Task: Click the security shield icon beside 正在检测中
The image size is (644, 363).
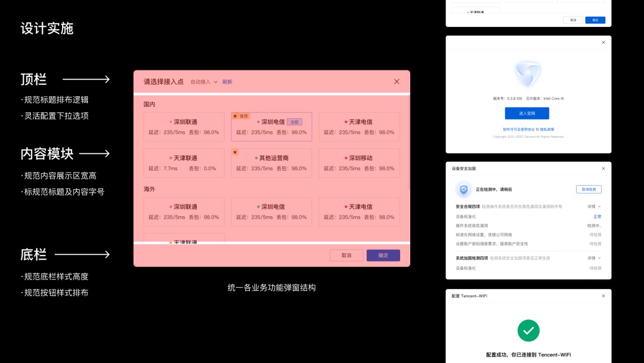Action: 463,190
